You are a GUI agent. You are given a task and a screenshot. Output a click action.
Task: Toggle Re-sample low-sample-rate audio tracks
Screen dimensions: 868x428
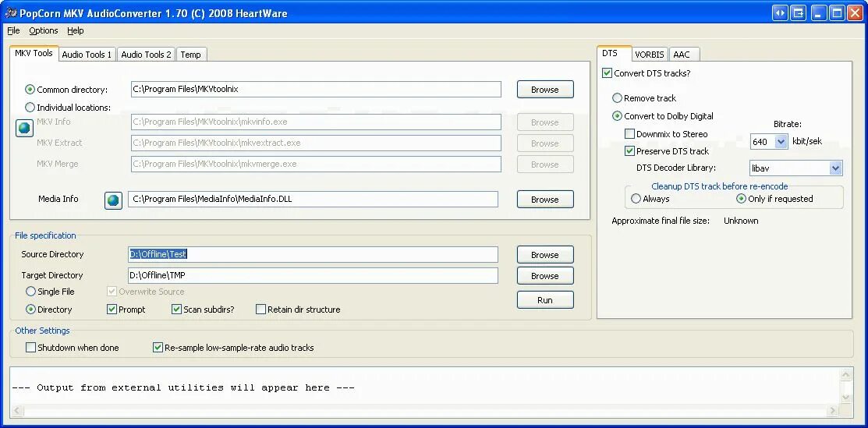[x=158, y=348]
